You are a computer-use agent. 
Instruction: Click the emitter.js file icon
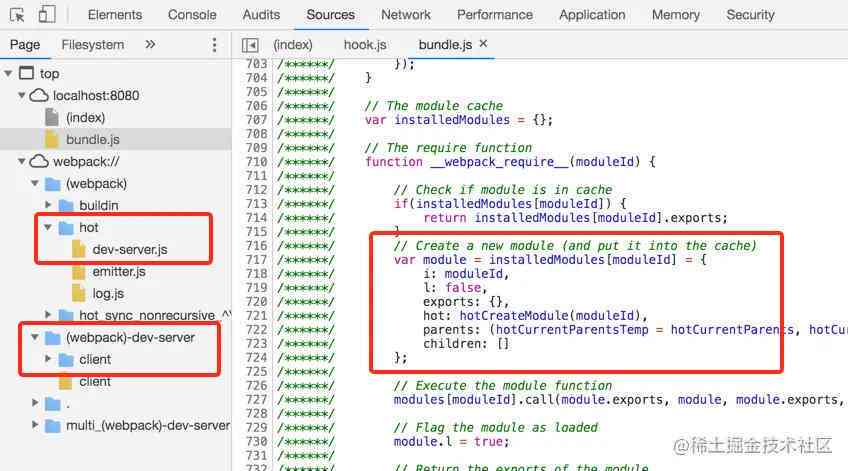(79, 271)
